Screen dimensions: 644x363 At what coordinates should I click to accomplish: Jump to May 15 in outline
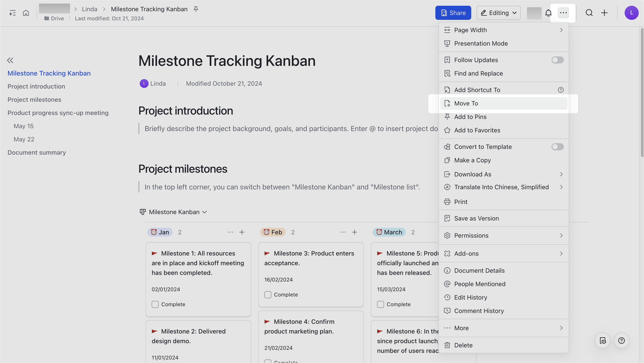point(24,126)
